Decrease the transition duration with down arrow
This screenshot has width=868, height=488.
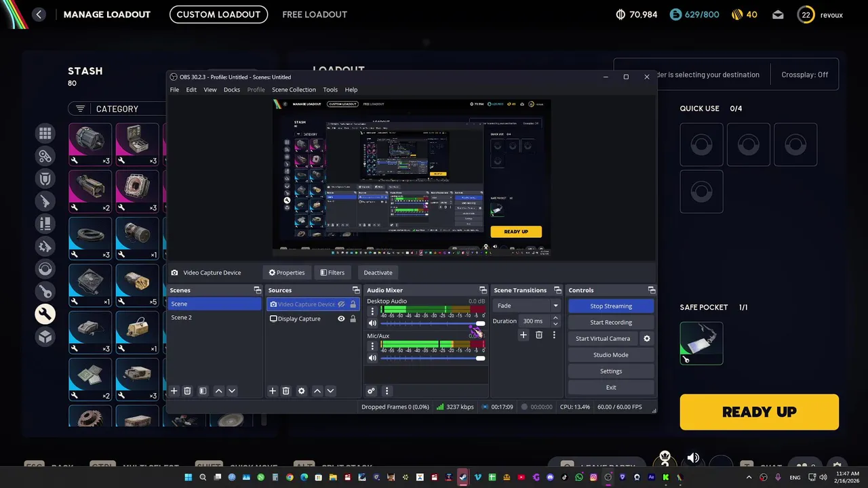point(555,324)
